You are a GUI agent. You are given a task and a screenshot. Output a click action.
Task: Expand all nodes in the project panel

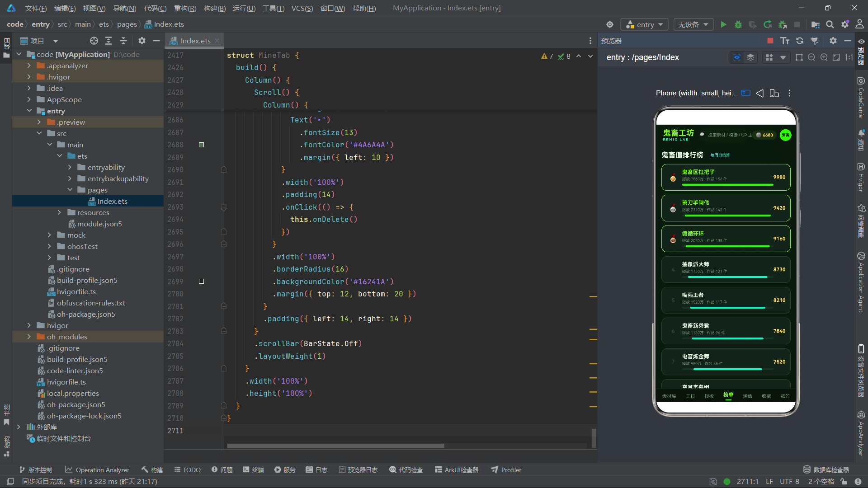[x=108, y=41]
